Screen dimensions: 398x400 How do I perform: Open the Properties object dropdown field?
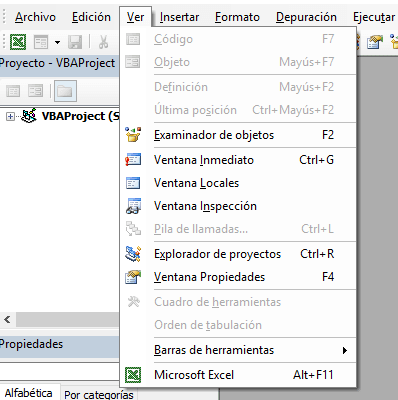(59, 371)
